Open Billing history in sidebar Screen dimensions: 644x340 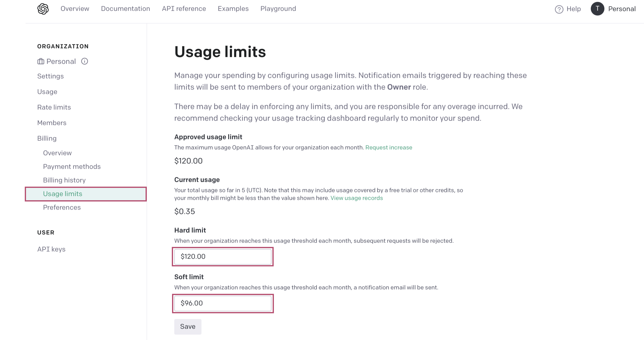point(64,180)
